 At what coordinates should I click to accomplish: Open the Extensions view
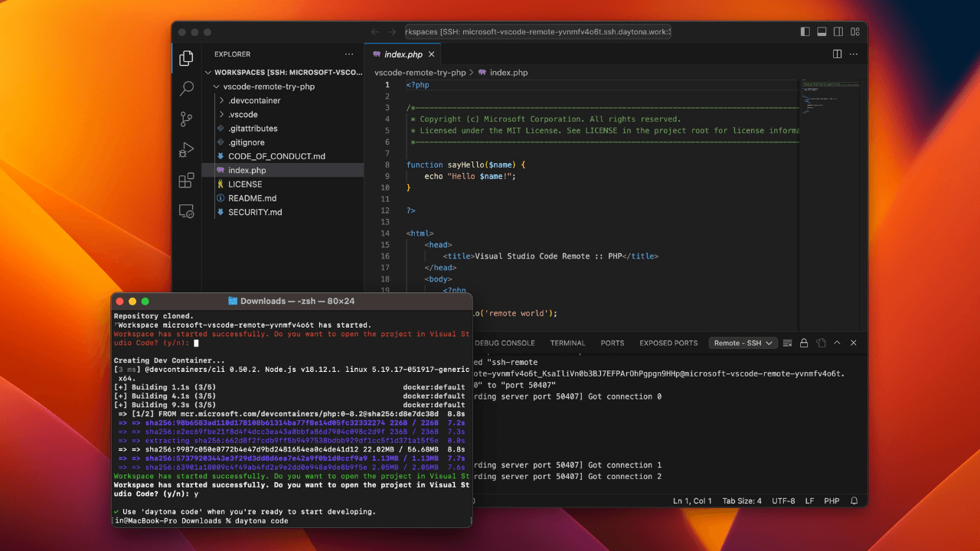pos(186,181)
